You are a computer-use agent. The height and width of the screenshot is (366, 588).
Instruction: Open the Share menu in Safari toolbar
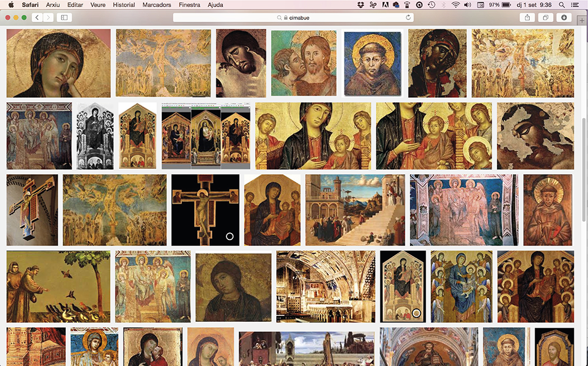pyautogui.click(x=527, y=17)
